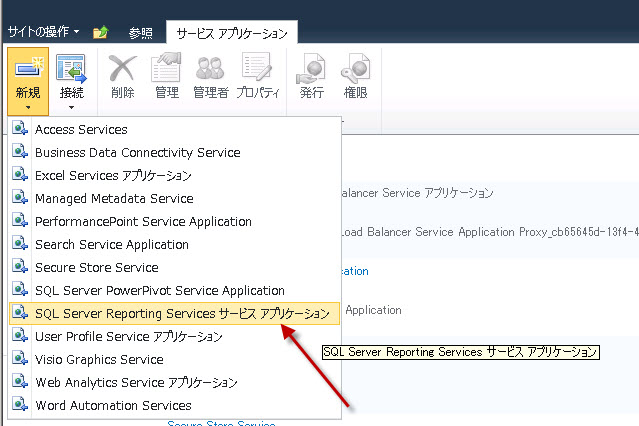Screen dimensions: 639x426
Task: Pick Search Service Application menu entry
Action: click(174, 244)
